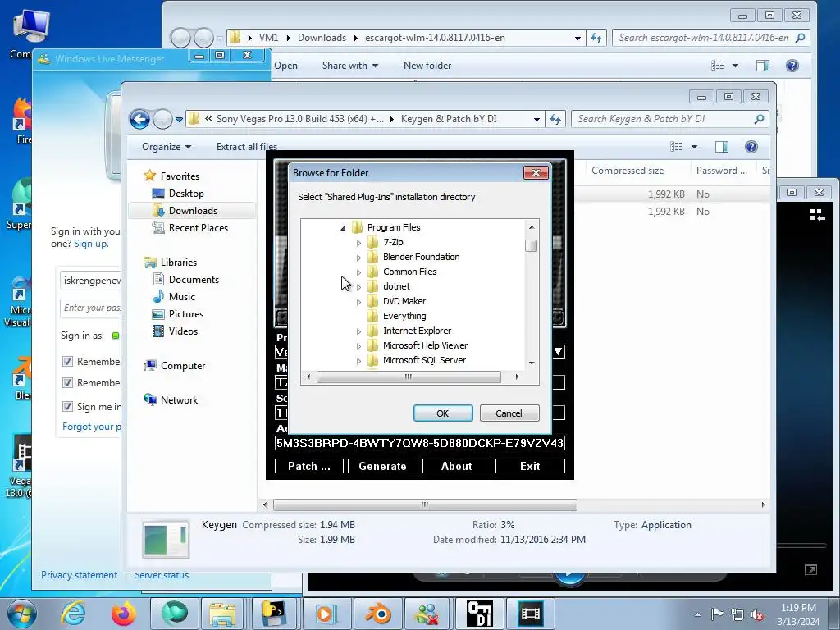Go back in the Keygen Explorer window
This screenshot has width=840, height=630.
tap(139, 119)
